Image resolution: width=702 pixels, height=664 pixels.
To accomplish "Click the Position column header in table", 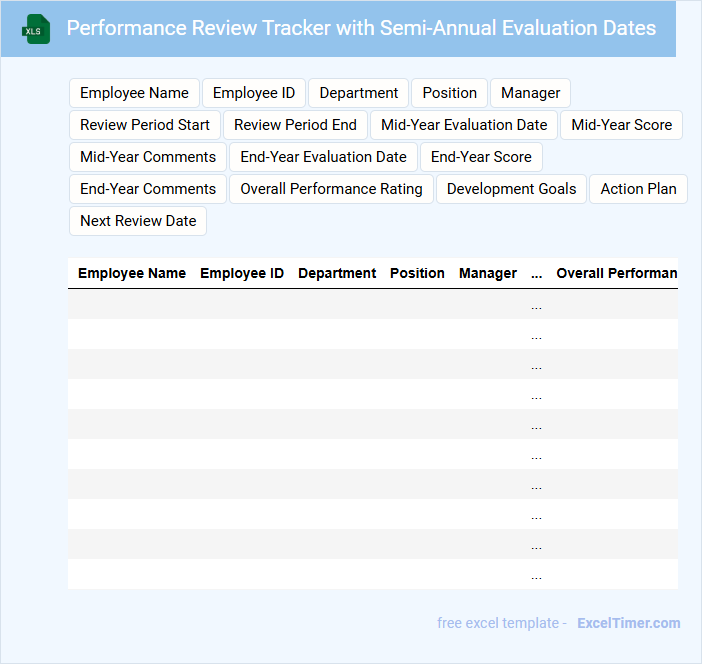I will (417, 273).
